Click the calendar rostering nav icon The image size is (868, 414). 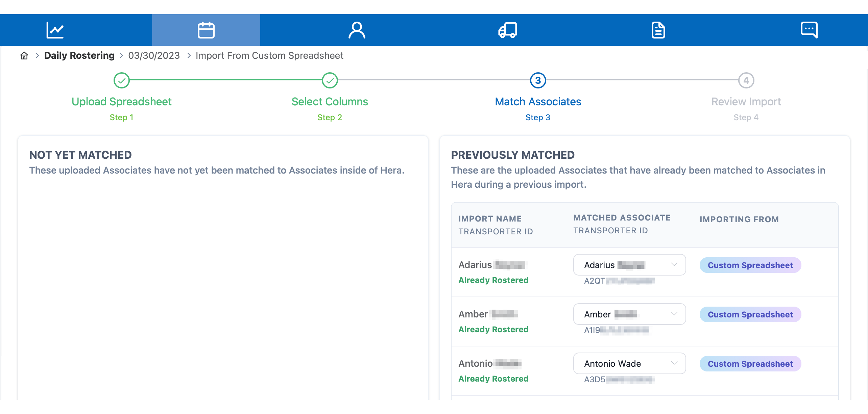click(x=206, y=30)
